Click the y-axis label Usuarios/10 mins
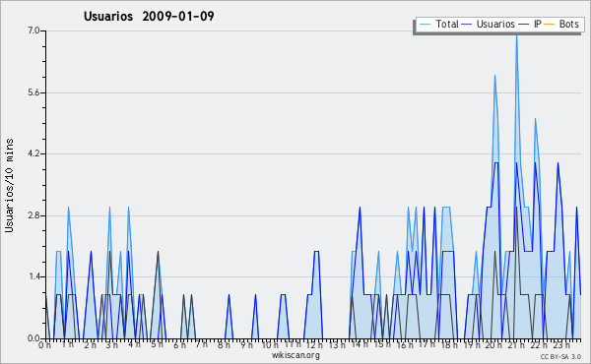The width and height of the screenshot is (591, 364). [x=9, y=186]
